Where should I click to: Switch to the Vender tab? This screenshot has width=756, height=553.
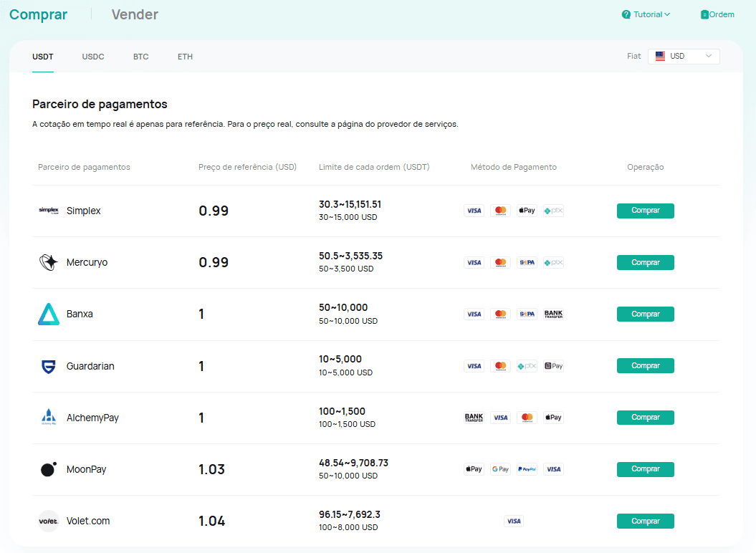(x=135, y=14)
